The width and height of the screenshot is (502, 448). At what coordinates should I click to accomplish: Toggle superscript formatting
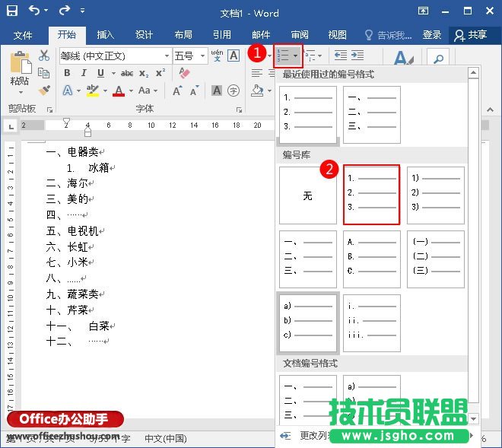point(160,73)
